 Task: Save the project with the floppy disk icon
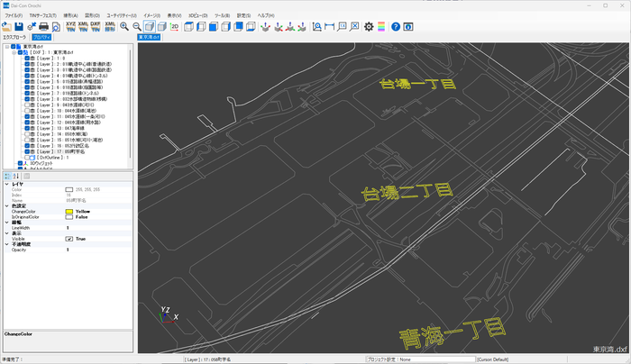pos(19,26)
